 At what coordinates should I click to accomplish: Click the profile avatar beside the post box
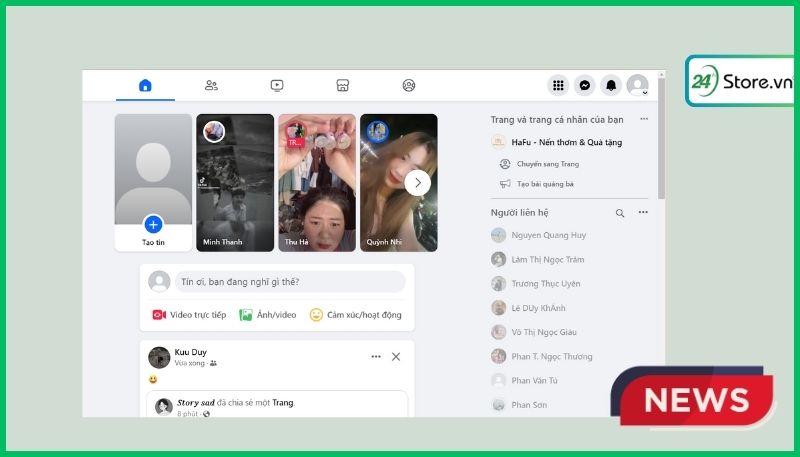click(x=159, y=282)
